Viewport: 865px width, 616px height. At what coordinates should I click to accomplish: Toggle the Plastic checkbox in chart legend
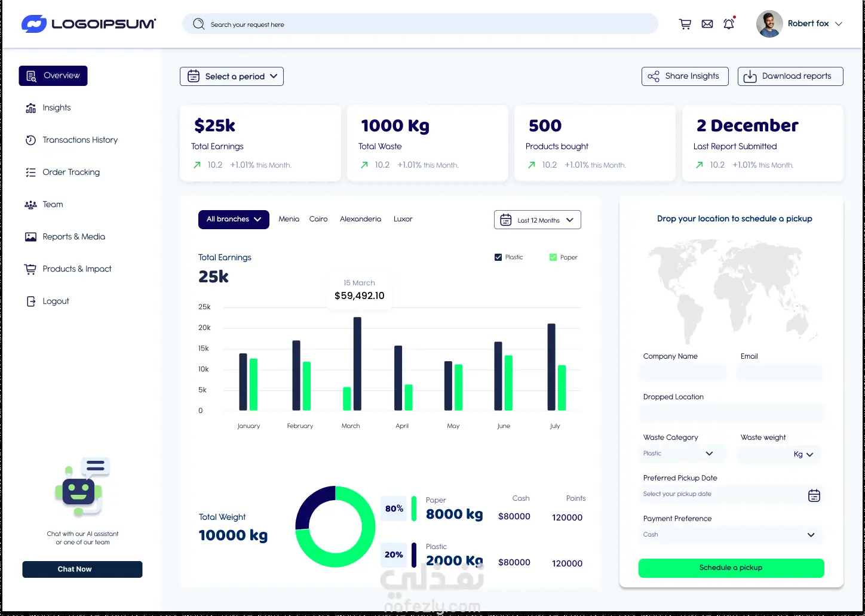[498, 257]
